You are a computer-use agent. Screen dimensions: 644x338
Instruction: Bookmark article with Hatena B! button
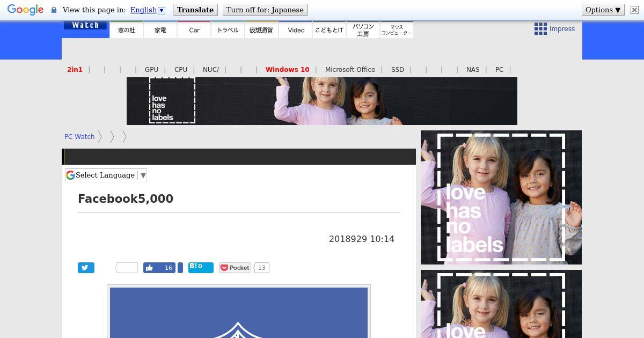201,268
